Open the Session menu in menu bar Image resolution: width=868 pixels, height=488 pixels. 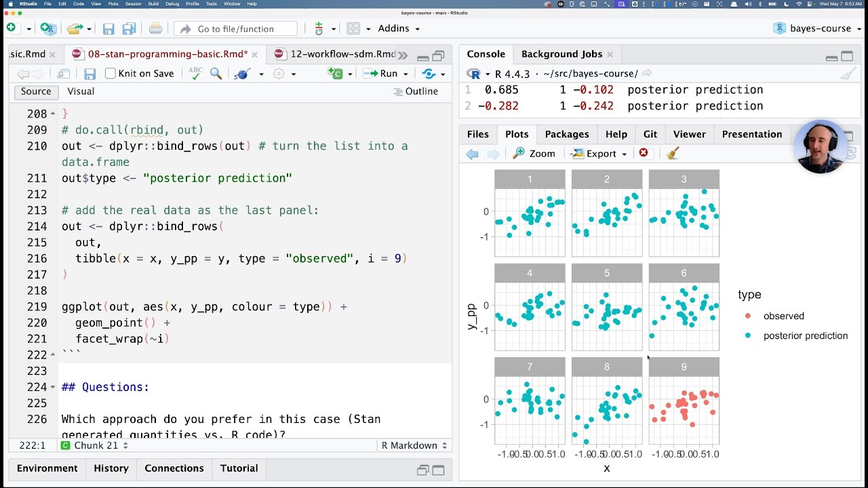134,4
